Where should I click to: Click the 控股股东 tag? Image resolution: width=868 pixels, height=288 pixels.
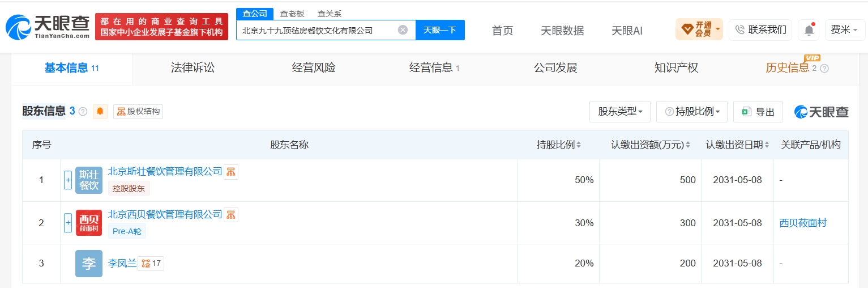(x=129, y=188)
